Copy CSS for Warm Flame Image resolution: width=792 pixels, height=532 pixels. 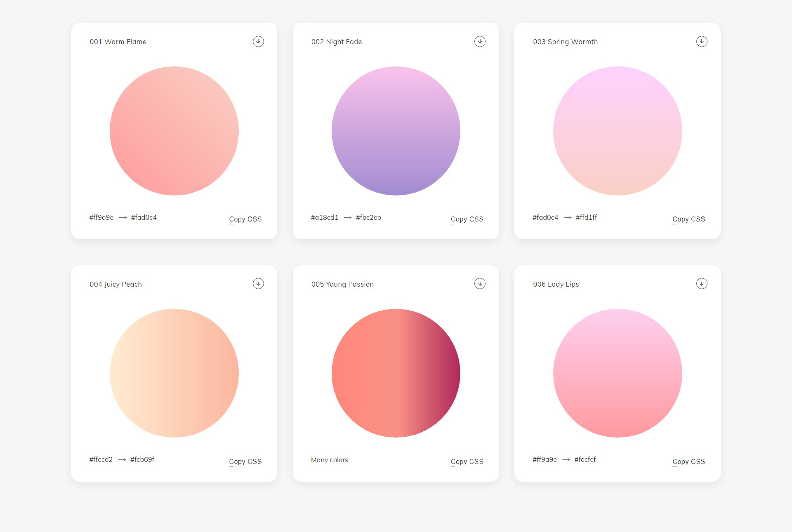click(245, 219)
